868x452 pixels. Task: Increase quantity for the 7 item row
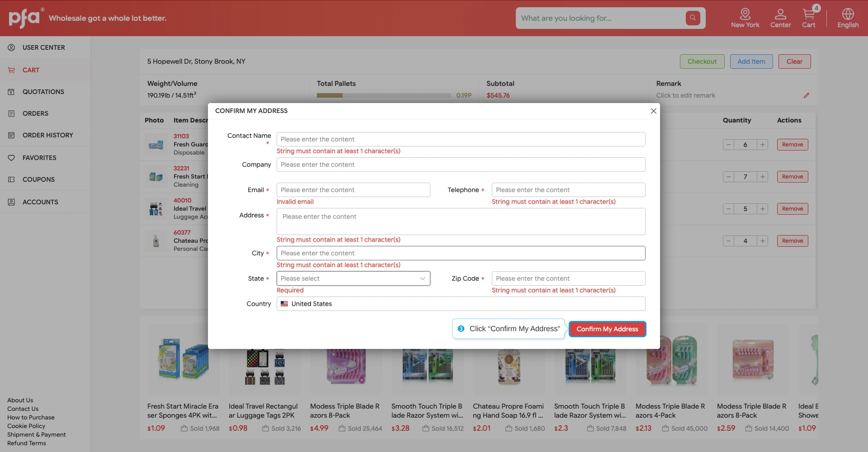763,177
